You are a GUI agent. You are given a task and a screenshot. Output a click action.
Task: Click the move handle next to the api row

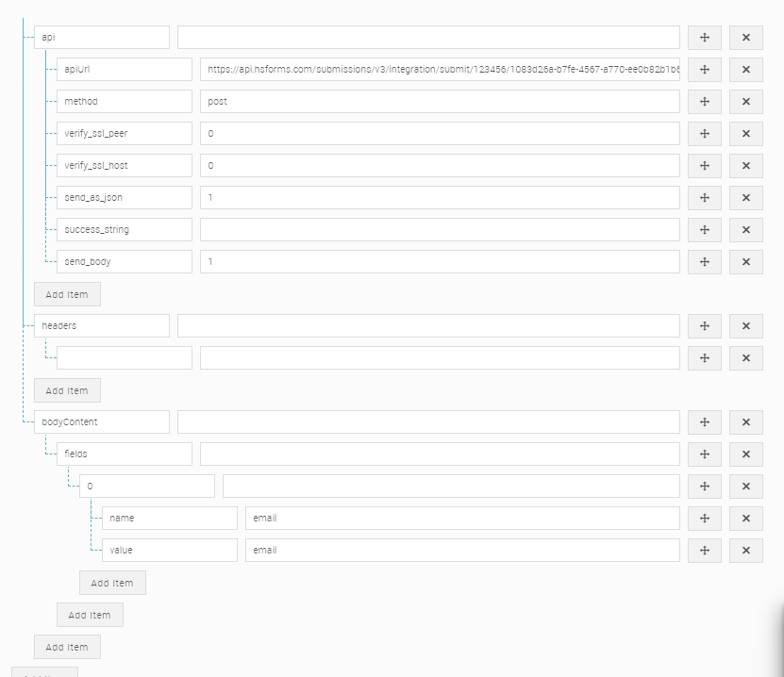704,37
